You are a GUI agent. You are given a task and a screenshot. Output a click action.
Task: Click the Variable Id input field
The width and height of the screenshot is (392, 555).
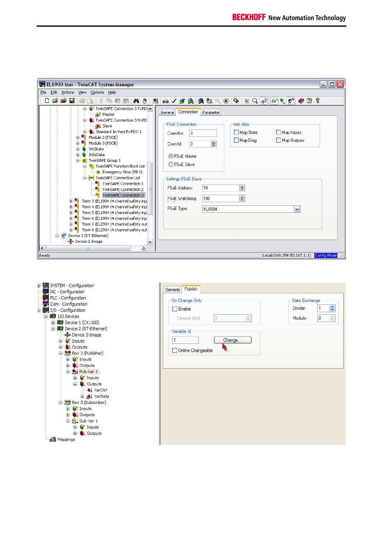pos(185,340)
